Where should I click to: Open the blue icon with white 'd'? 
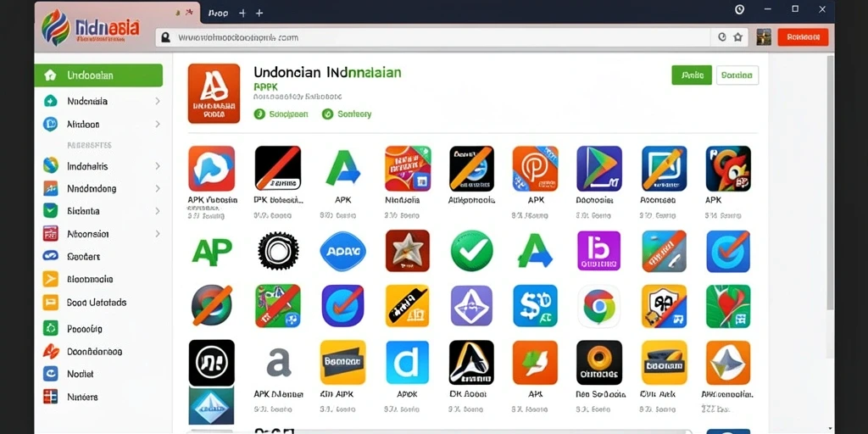[x=408, y=363]
